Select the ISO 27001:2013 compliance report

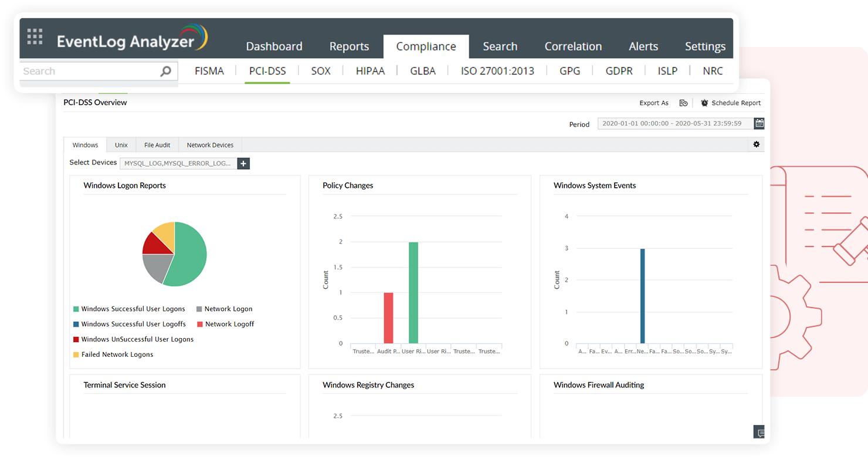497,71
